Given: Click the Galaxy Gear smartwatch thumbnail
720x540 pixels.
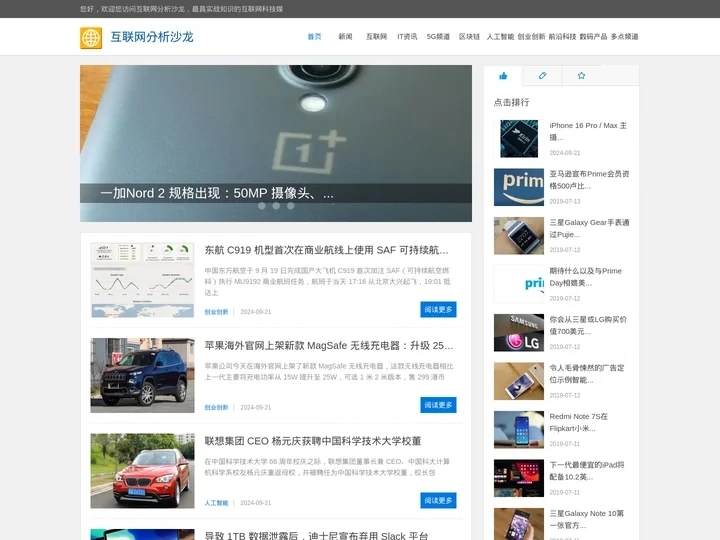Looking at the screenshot, I should tap(519, 236).
